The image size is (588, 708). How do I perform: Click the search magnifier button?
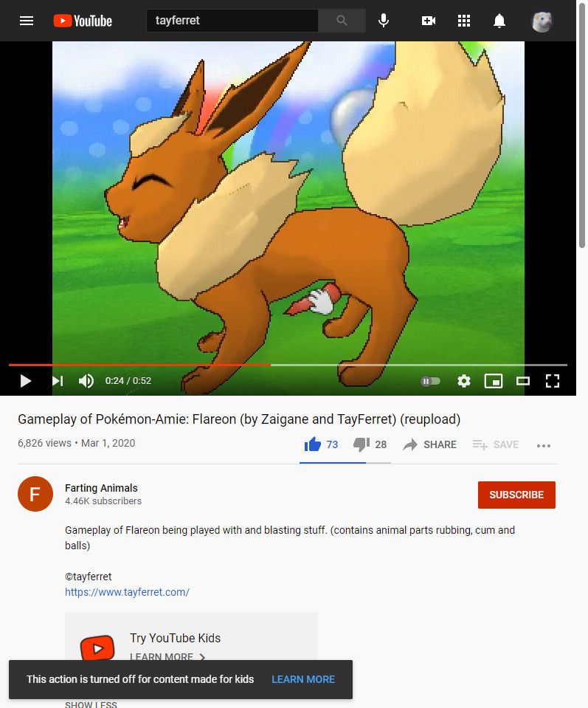click(x=342, y=21)
